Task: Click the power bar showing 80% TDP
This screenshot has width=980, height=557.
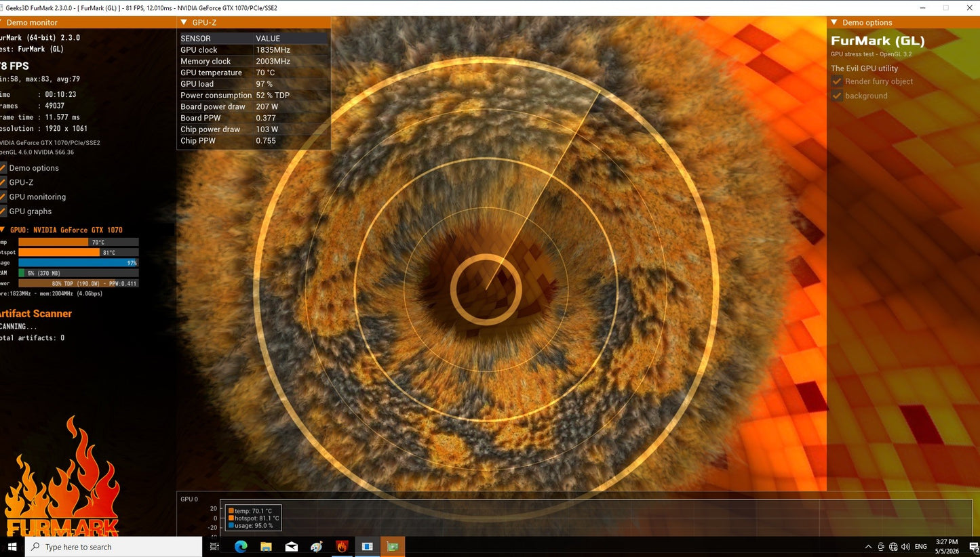Action: (78, 283)
